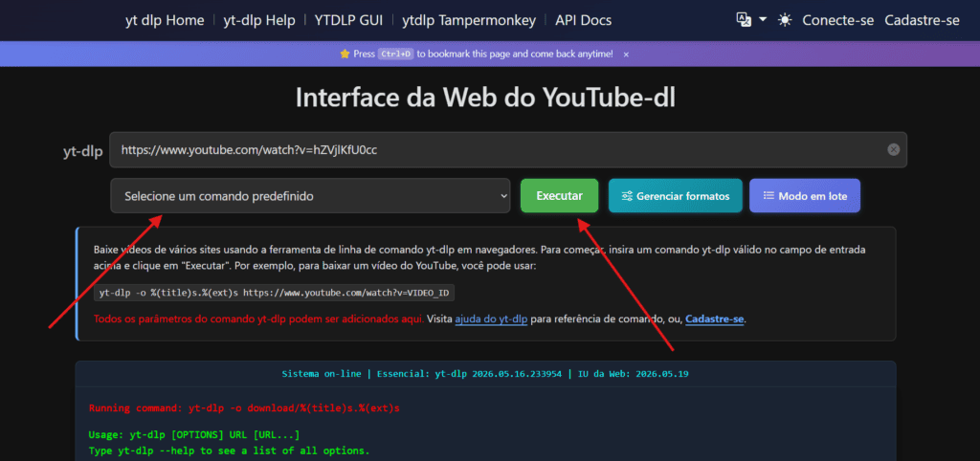Viewport: 980px width, 461px height.
Task: Open ytdlp Tampermonkey nav link
Action: click(469, 20)
